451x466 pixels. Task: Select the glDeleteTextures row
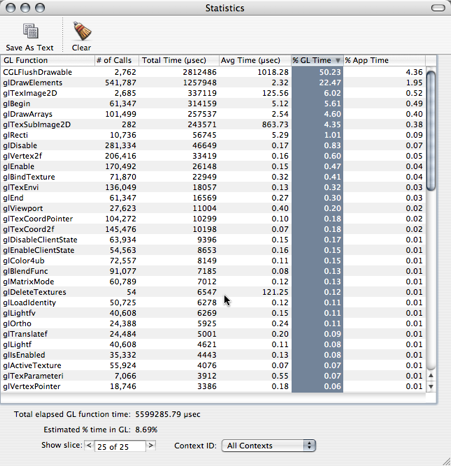(x=213, y=292)
